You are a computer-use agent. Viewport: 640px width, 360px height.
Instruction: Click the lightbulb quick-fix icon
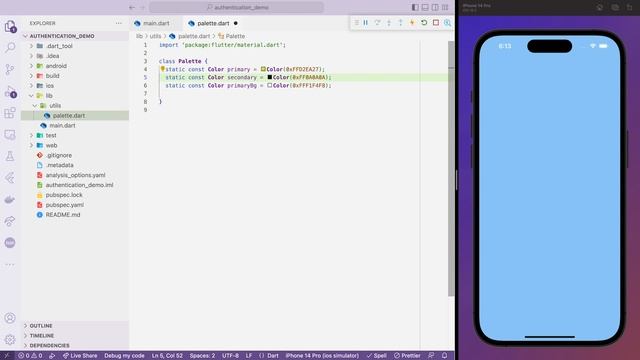point(162,69)
